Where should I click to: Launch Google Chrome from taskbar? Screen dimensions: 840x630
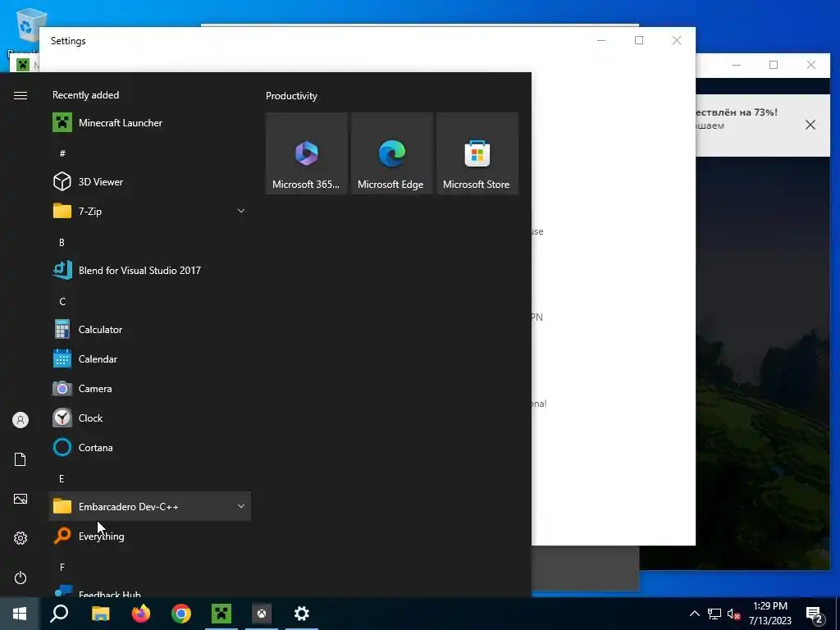pos(181,614)
